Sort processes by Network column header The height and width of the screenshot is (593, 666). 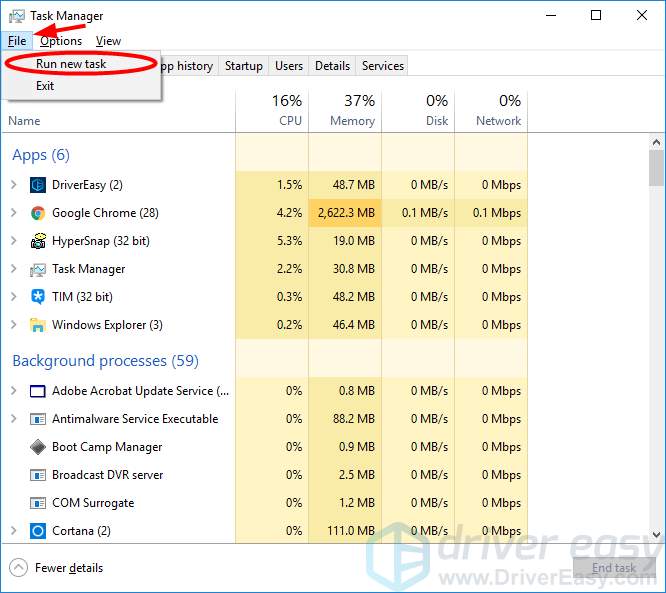coord(491,111)
